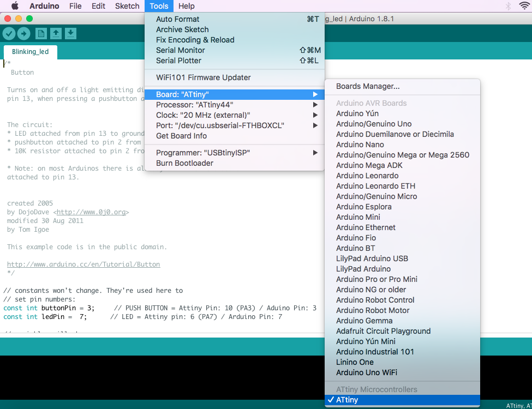Screen dimensions: 532x409
Task: Select Arduino/Genuino Micro board
Action: [x=402, y=196]
